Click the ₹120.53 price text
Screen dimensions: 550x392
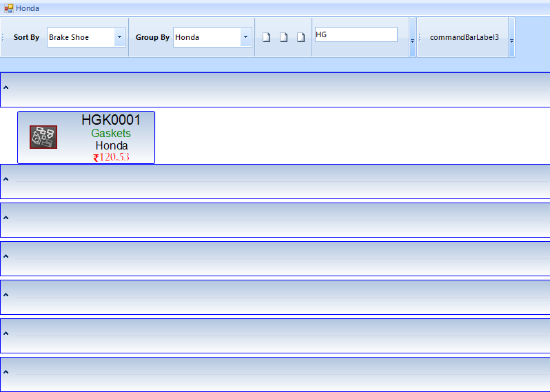(111, 157)
